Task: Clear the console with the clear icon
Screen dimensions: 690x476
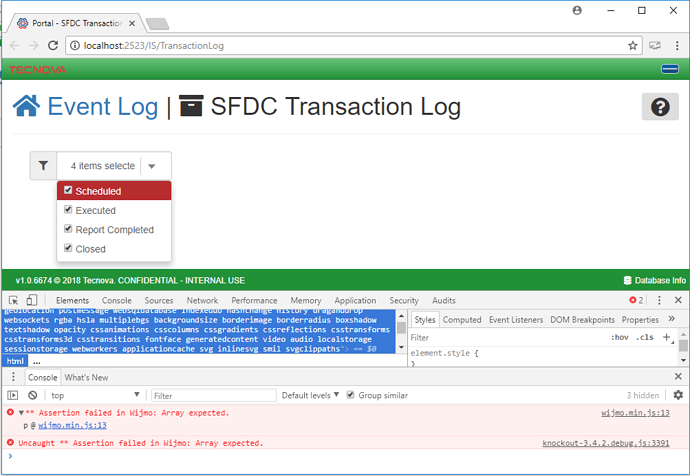Action: tap(32, 395)
